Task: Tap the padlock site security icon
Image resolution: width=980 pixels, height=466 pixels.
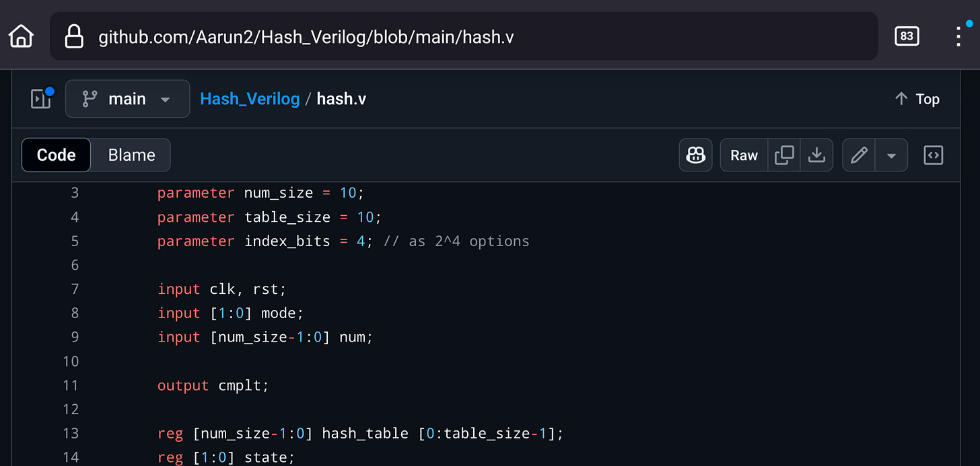Action: pyautogui.click(x=73, y=36)
